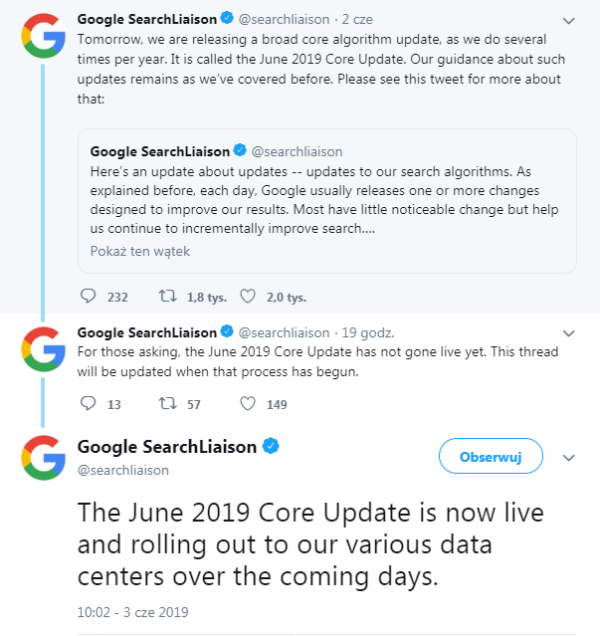Viewport: 600px width, 636px height.
Task: Click Google avatar of second tweet
Action: coord(43,351)
